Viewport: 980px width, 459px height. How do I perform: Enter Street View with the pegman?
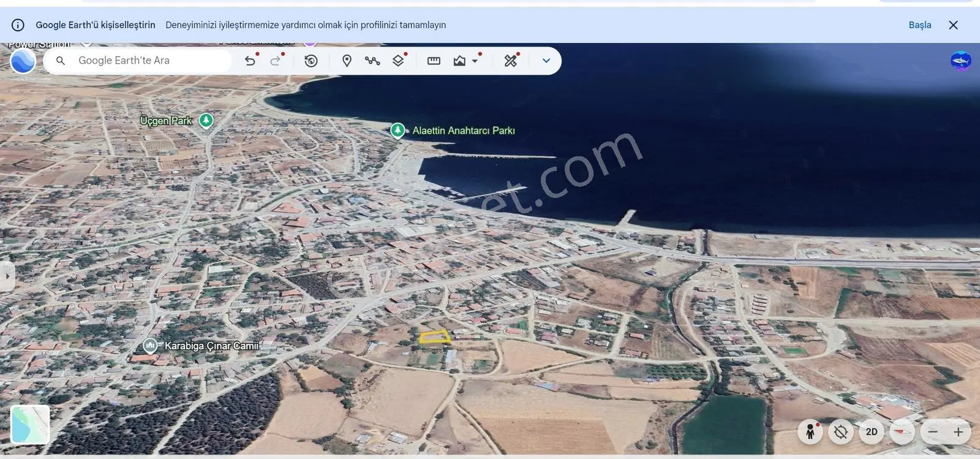pos(810,432)
